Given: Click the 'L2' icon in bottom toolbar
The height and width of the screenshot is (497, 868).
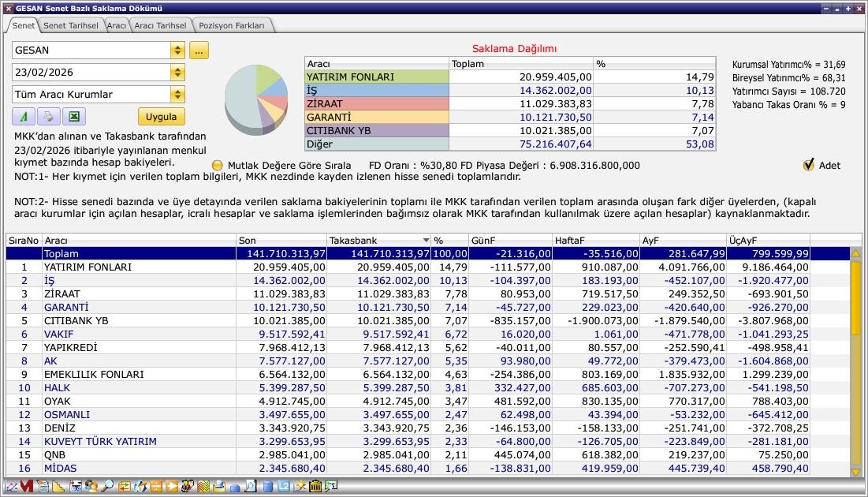Looking at the screenshot, I should point(284,487).
